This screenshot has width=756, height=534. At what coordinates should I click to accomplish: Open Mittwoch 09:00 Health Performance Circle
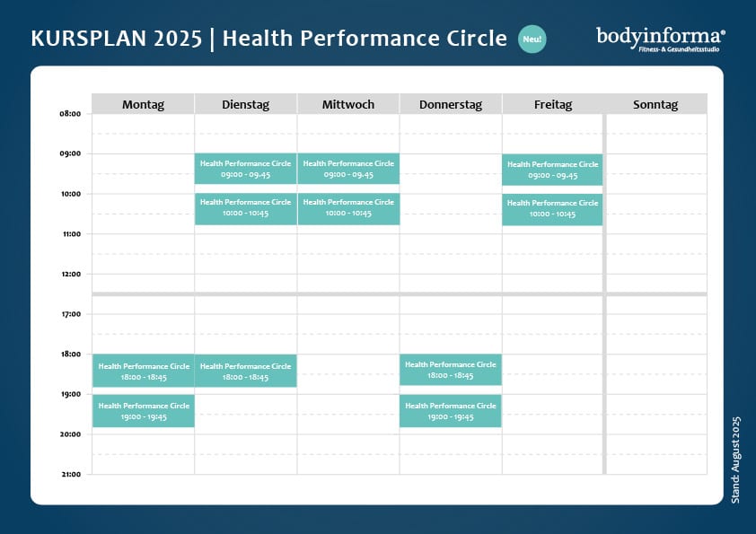(x=348, y=169)
